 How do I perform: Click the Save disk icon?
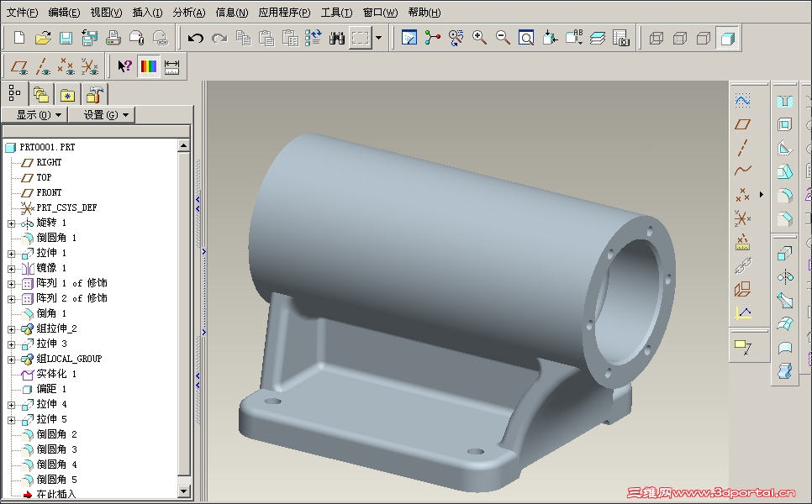(x=66, y=38)
